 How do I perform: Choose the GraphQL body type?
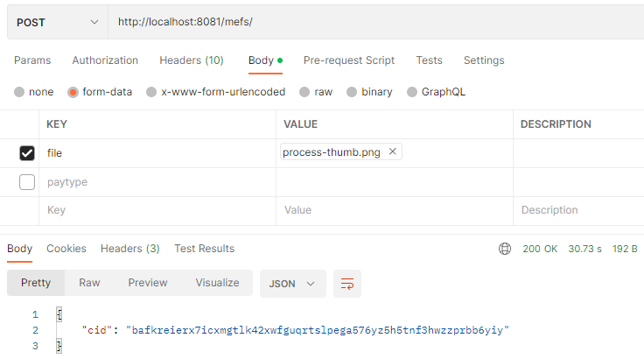(412, 92)
